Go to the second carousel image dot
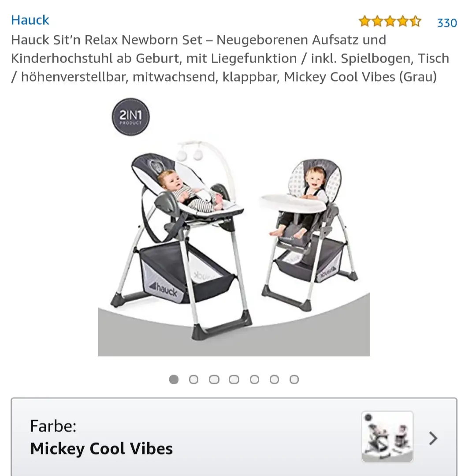476x476 pixels. pos(193,379)
